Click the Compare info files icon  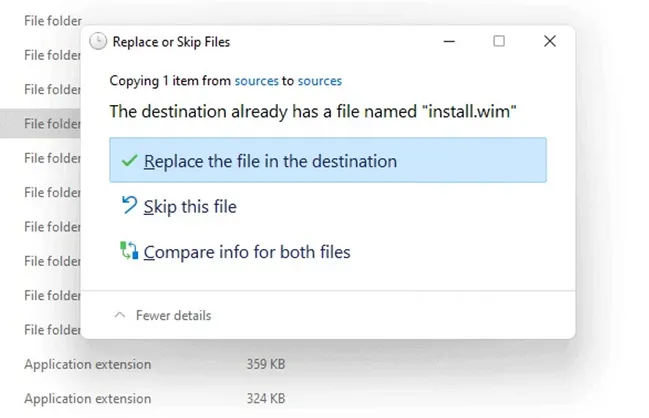[x=128, y=251]
